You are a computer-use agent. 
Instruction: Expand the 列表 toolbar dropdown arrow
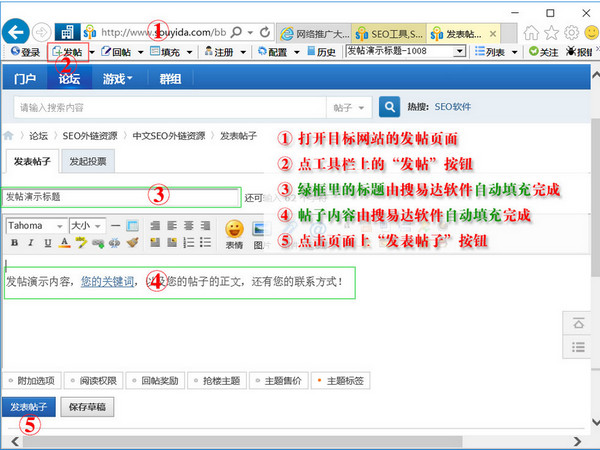[x=515, y=52]
